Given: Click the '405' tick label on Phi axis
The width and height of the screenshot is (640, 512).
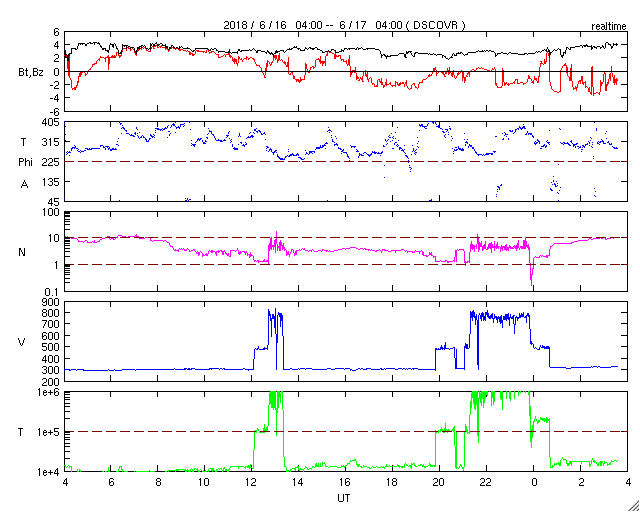Looking at the screenshot, I should tap(52, 122).
